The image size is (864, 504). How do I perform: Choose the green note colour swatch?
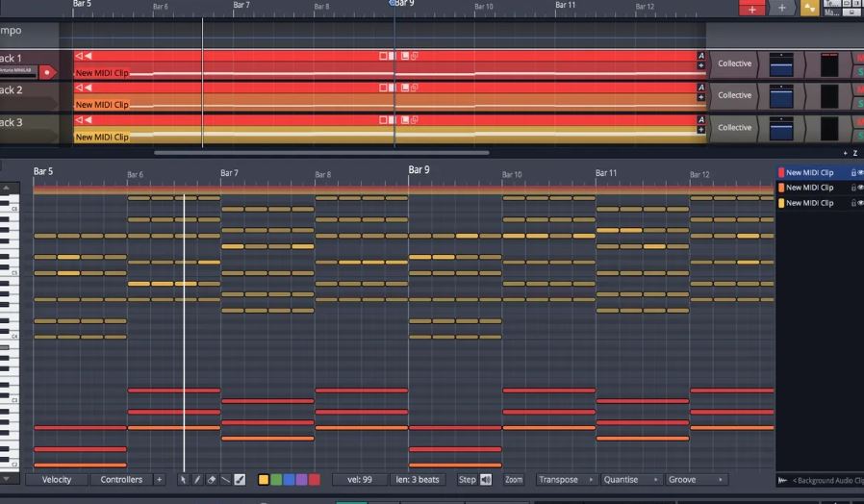click(276, 480)
